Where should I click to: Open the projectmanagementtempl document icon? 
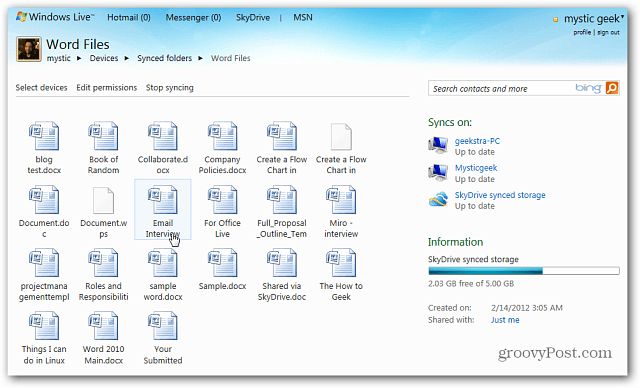coord(44,263)
